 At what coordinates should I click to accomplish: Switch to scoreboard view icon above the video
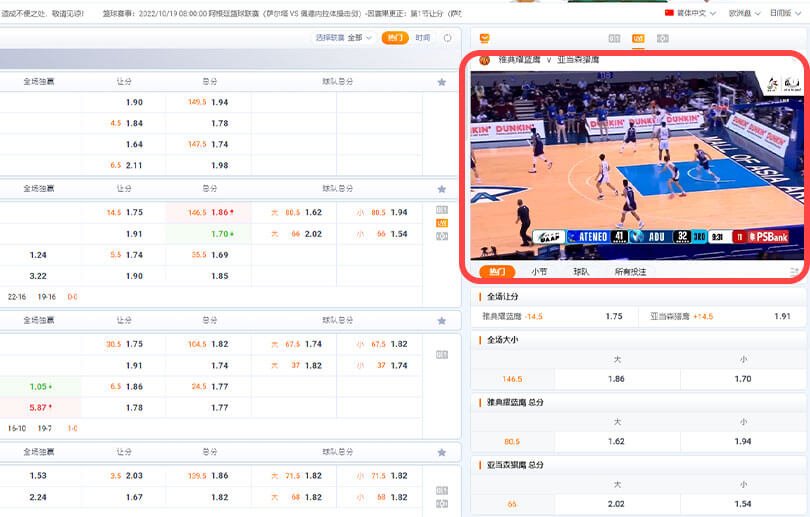pos(614,38)
